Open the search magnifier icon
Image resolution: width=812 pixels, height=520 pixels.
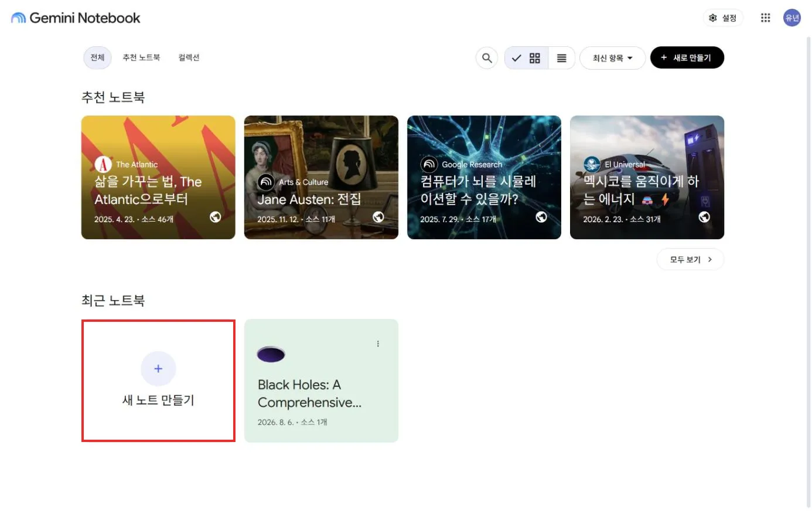point(487,58)
